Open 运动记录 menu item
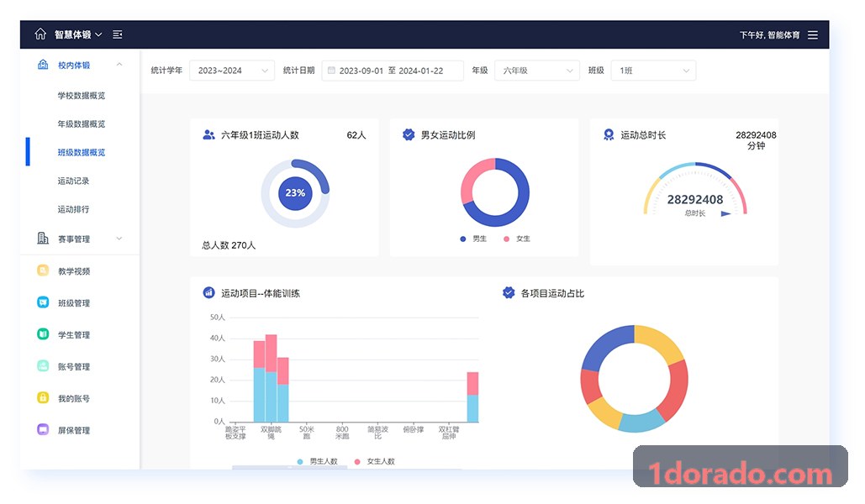 tap(73, 181)
